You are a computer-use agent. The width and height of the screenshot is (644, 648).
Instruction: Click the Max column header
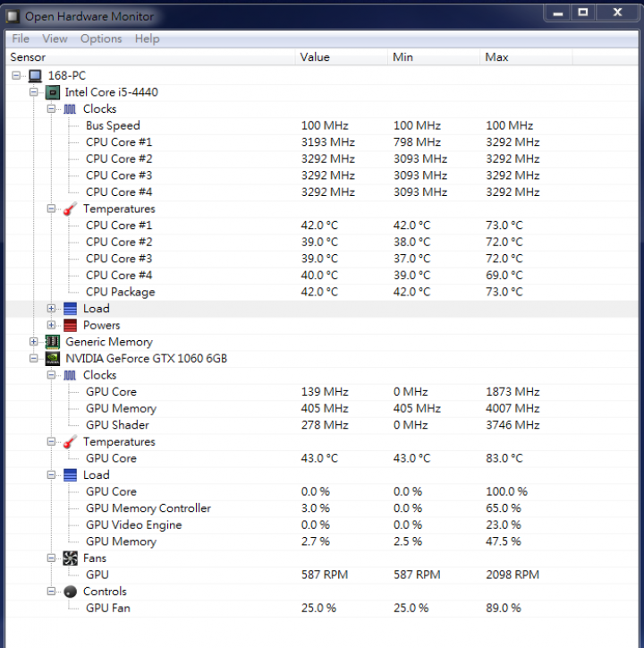click(525, 57)
